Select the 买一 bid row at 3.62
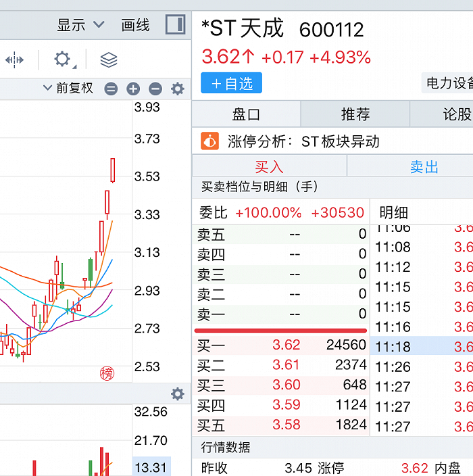Viewport: 473px width, 476px height. tap(281, 345)
